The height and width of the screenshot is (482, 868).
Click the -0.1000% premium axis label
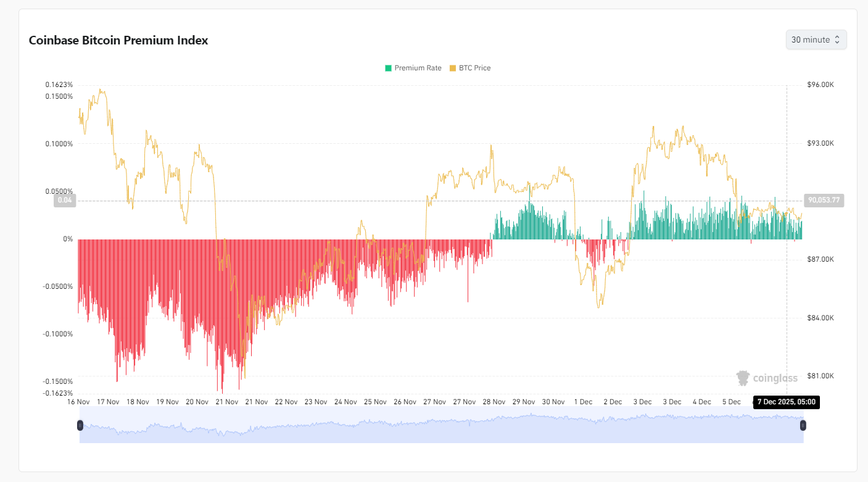coord(58,334)
